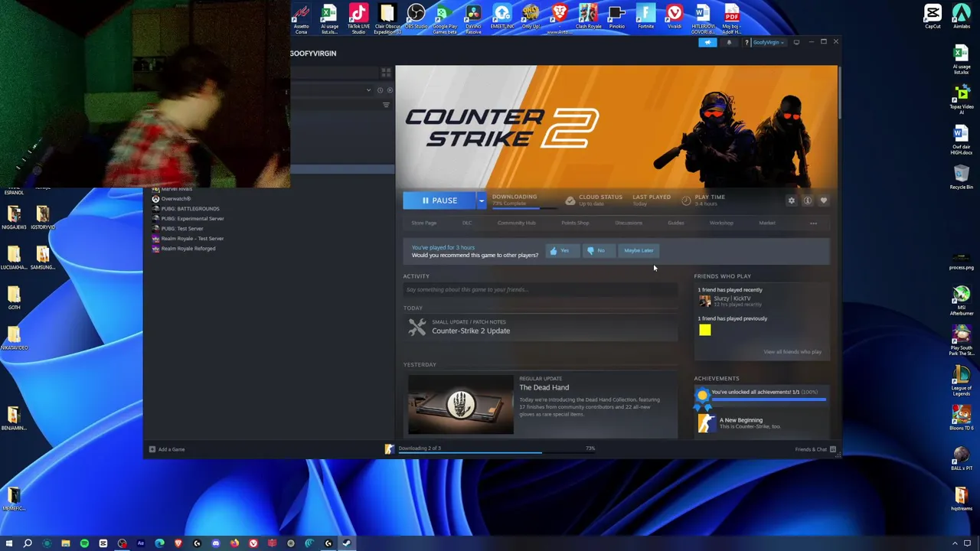Open the League of Legends desktop shortcut
The image size is (980, 551).
[962, 380]
